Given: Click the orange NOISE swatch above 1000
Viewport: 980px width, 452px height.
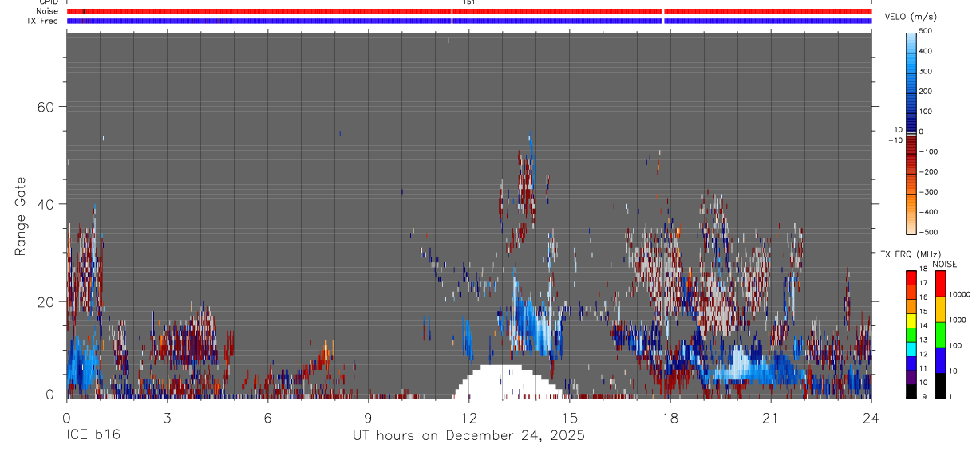Looking at the screenshot, I should tap(939, 309).
